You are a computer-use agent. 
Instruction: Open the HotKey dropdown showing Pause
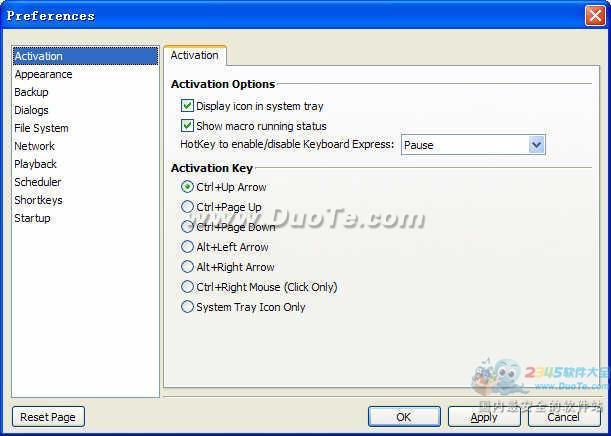click(x=473, y=145)
